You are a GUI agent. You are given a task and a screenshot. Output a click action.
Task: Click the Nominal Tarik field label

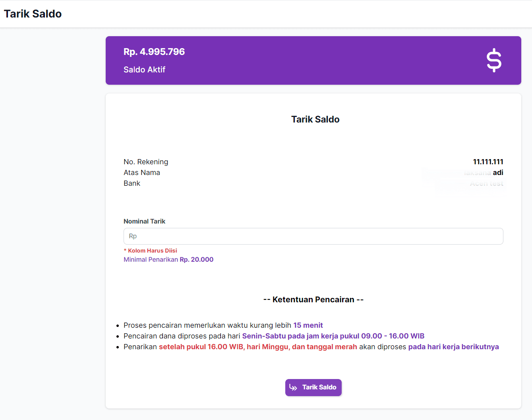point(144,221)
